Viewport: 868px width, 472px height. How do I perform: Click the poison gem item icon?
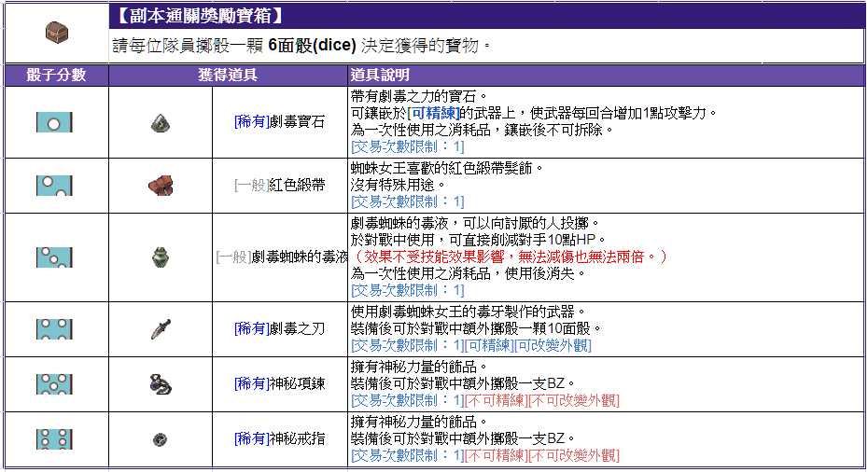(161, 123)
